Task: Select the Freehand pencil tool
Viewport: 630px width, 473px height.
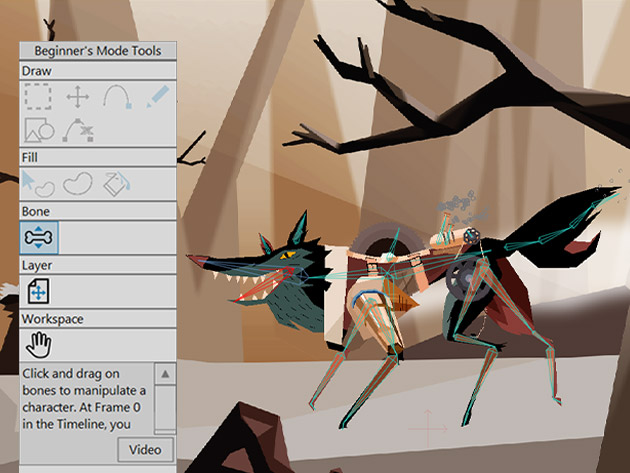Action: pos(158,96)
